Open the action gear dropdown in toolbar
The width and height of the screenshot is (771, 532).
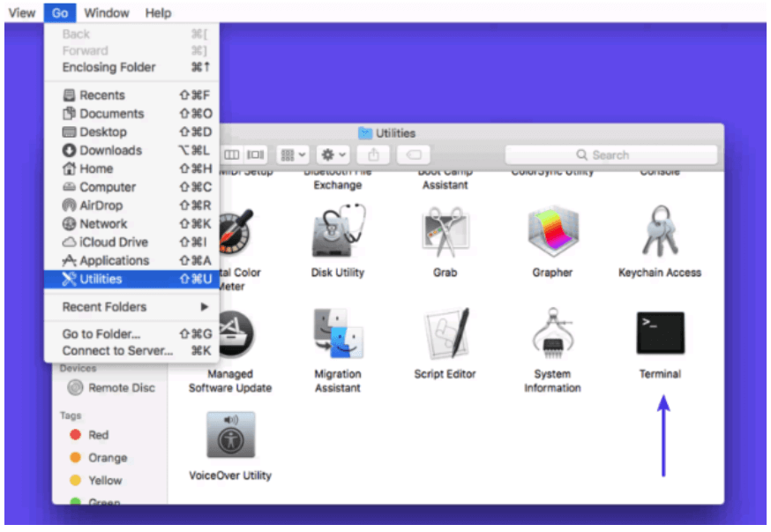331,154
